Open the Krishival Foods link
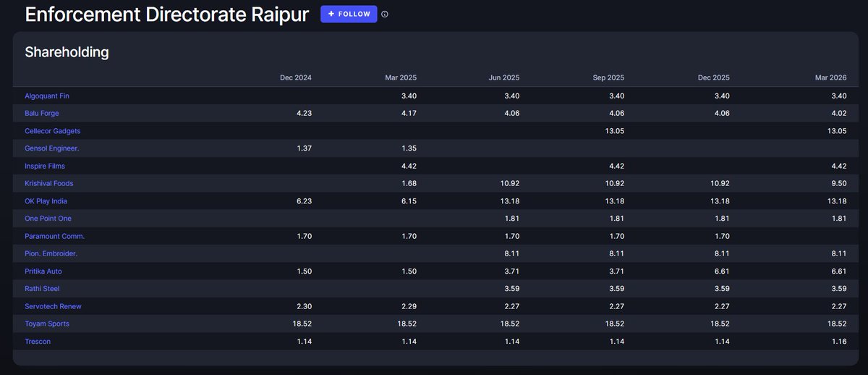The image size is (868, 375). pyautogui.click(x=49, y=183)
